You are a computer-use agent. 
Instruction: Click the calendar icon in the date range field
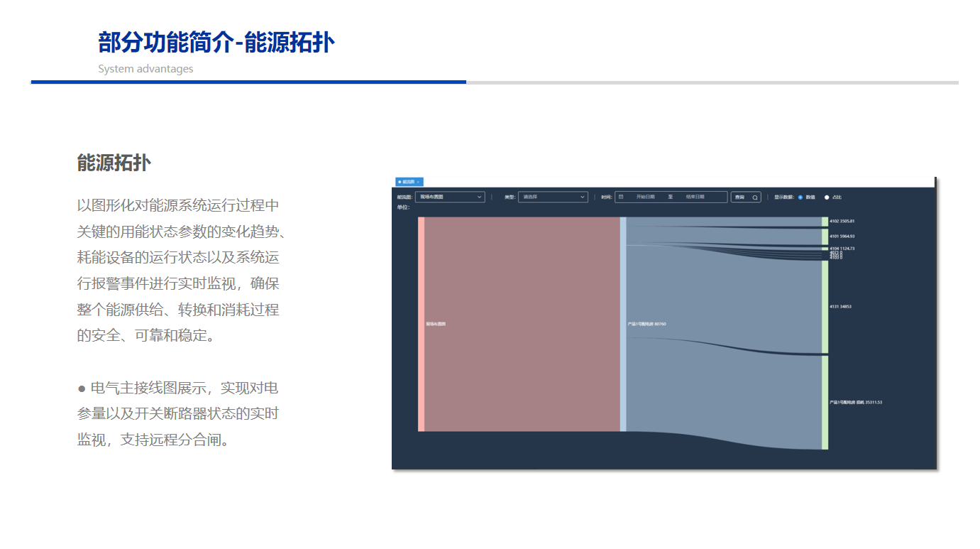[621, 197]
